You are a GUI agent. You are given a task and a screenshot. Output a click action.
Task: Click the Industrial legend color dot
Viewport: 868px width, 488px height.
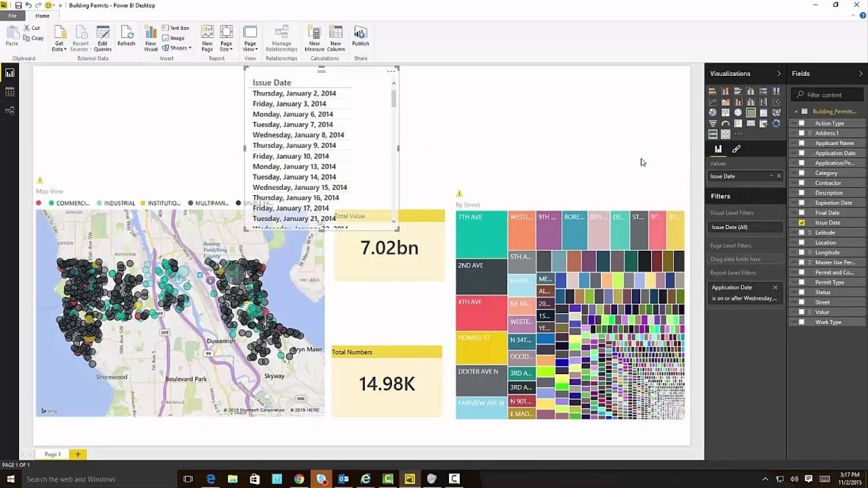[x=99, y=203]
